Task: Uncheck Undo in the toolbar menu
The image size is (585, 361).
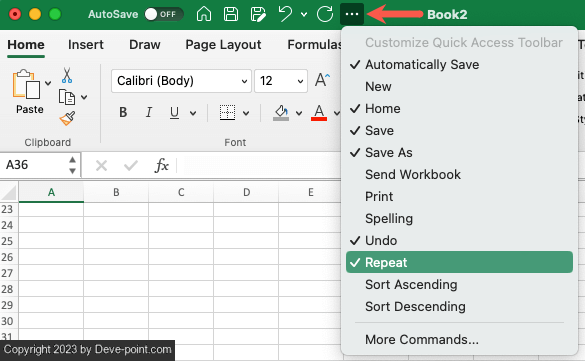Action: pos(459,241)
